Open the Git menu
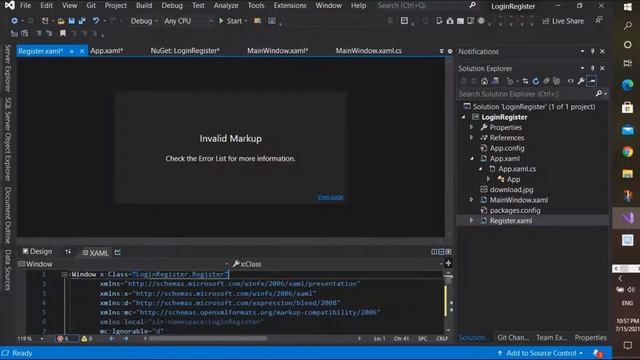Image resolution: width=640 pixels, height=360 pixels. point(91,5)
